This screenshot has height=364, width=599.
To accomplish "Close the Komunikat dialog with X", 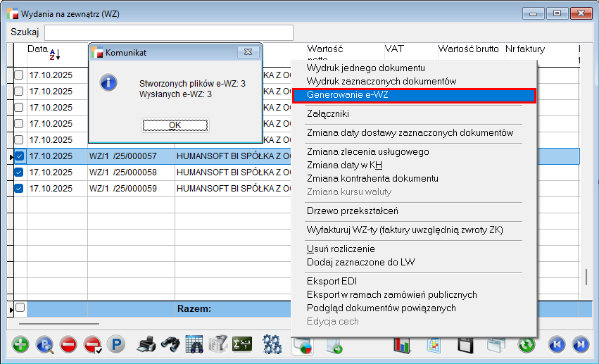I will [246, 52].
